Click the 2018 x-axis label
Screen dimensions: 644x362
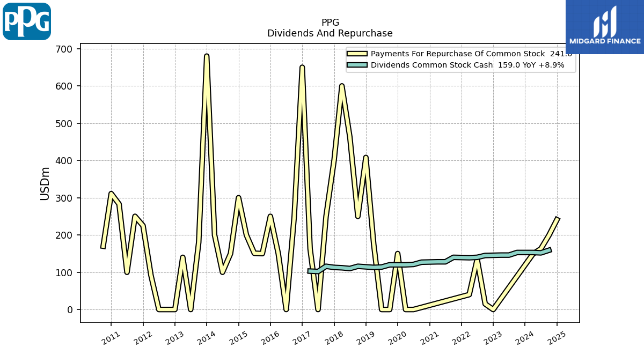tap(334, 338)
